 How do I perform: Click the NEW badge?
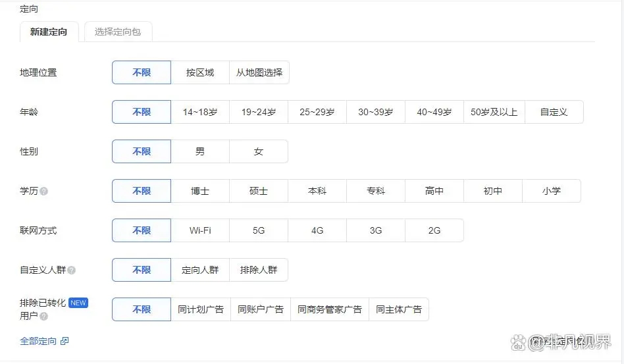78,303
